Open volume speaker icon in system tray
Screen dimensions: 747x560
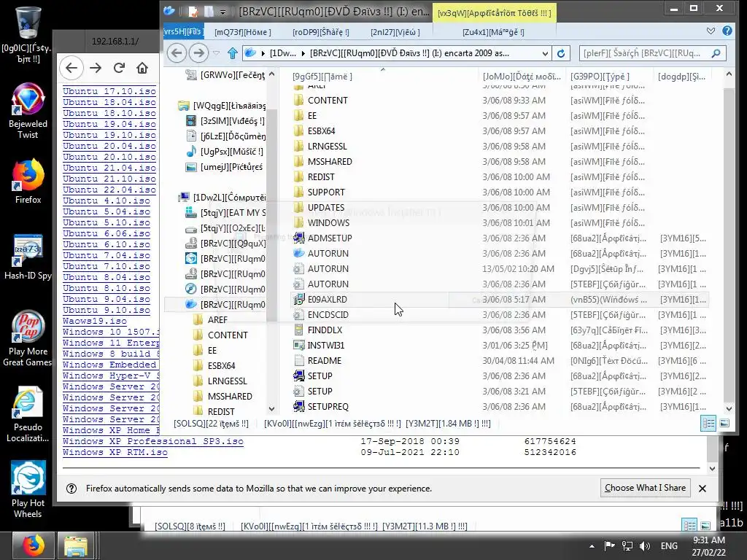[645, 546]
